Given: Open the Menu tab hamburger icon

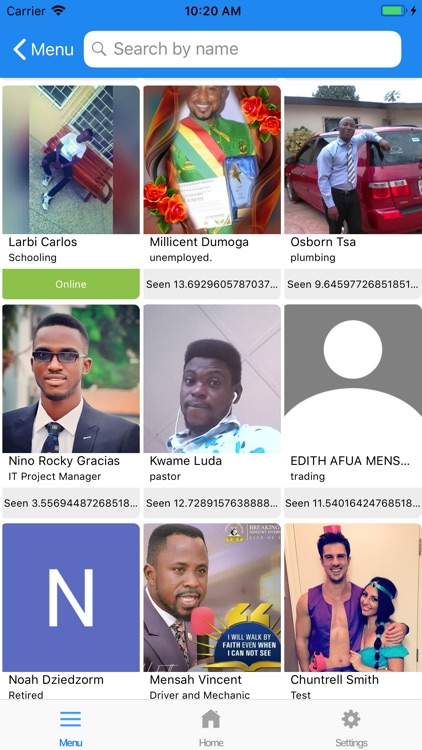Looking at the screenshot, I should pyautogui.click(x=70, y=719).
